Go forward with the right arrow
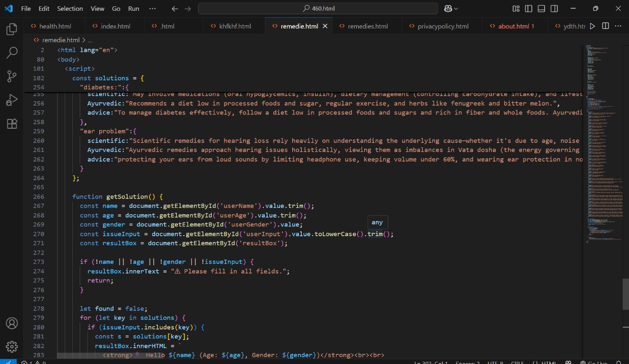This screenshot has width=629, height=364. pyautogui.click(x=188, y=8)
